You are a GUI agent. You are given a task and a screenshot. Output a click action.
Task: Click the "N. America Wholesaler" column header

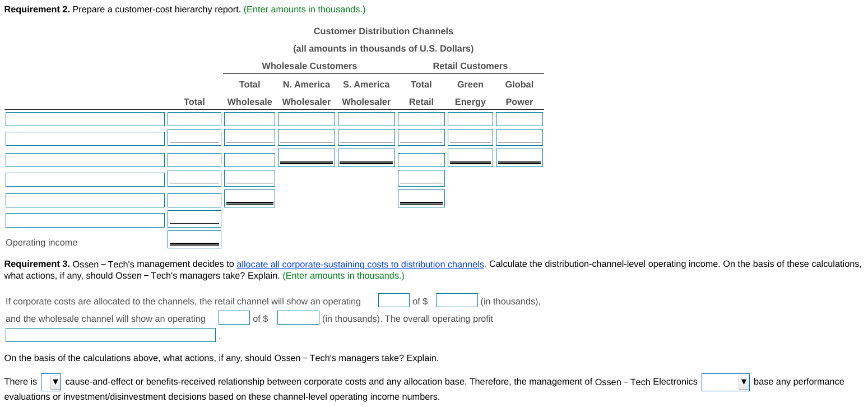tap(307, 93)
